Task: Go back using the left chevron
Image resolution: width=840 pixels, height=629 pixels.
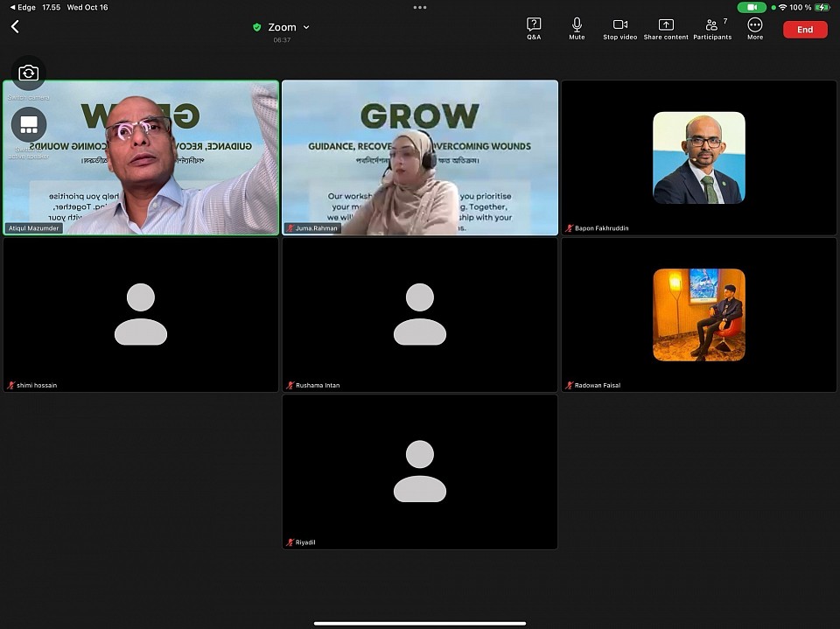Action: 15,27
